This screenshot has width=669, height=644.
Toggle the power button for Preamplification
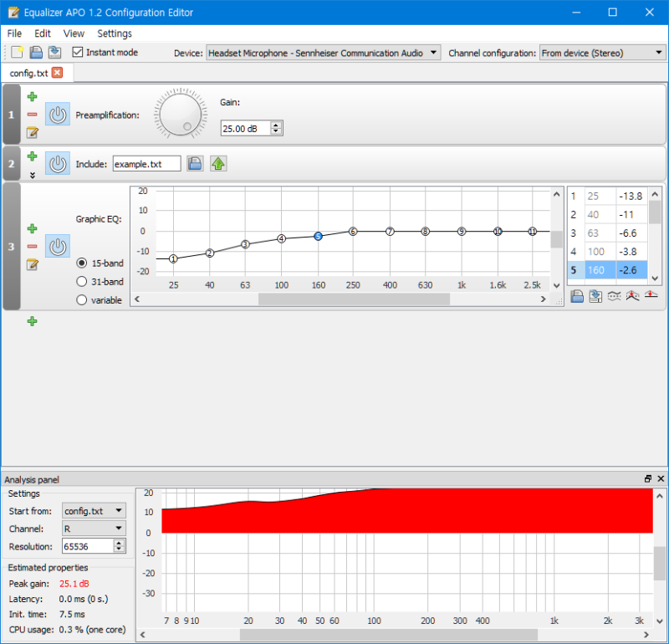tap(57, 115)
